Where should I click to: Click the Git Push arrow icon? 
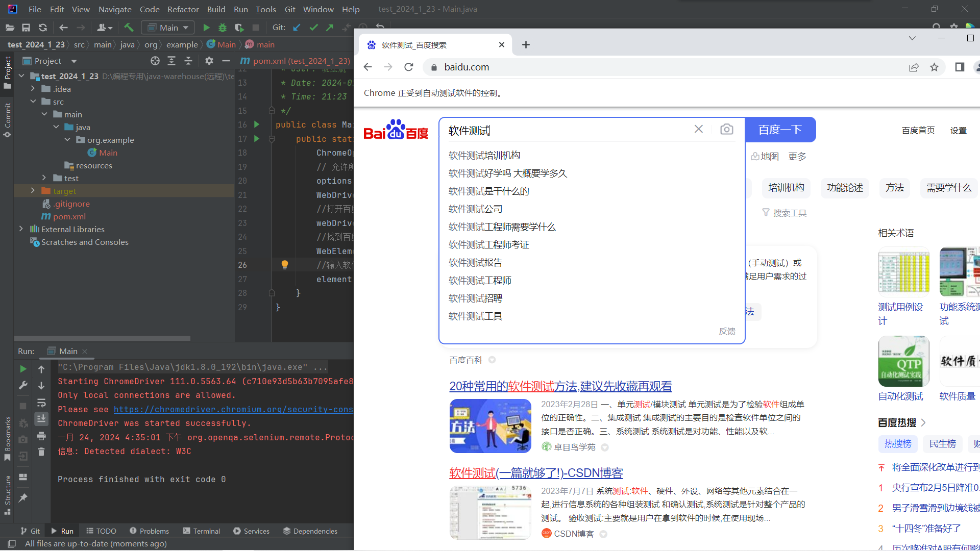pyautogui.click(x=330, y=28)
